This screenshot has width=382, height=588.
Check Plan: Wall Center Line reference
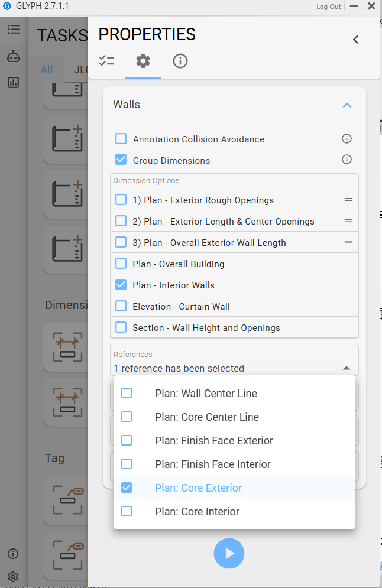(127, 394)
